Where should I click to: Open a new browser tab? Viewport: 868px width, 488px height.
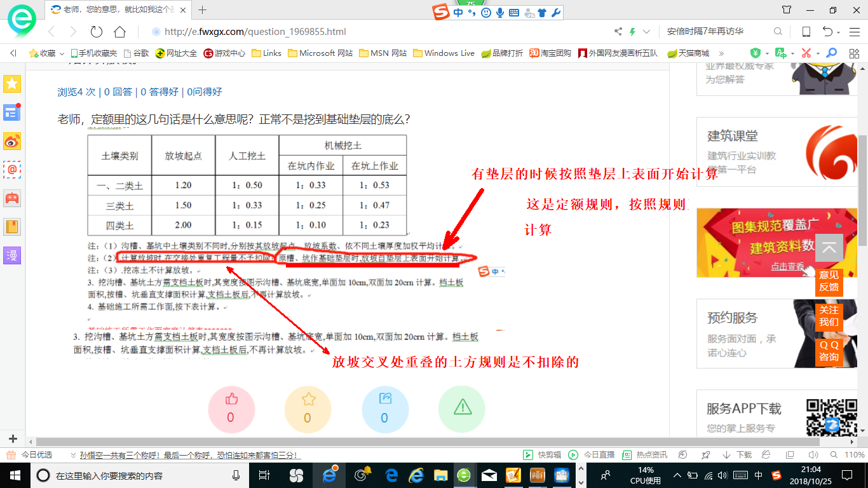(203, 10)
